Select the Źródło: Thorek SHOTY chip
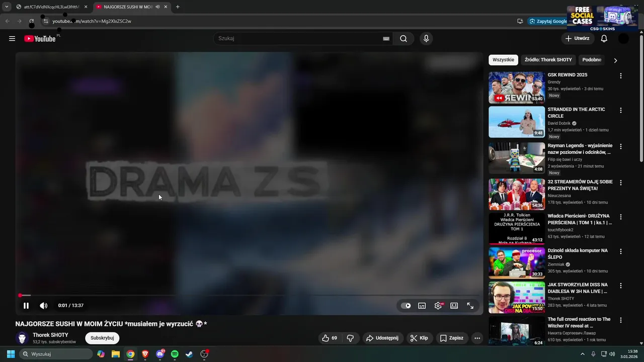The height and width of the screenshot is (362, 644). click(x=548, y=60)
